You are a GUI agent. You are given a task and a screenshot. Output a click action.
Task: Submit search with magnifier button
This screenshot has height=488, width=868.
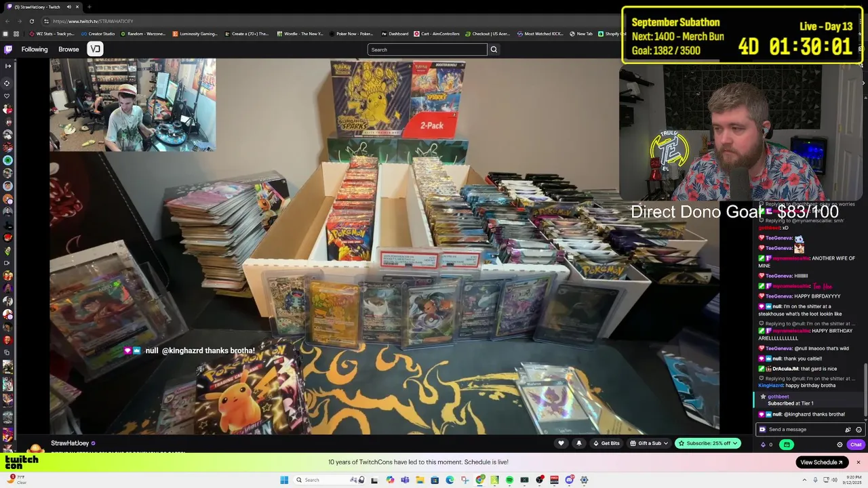494,49
